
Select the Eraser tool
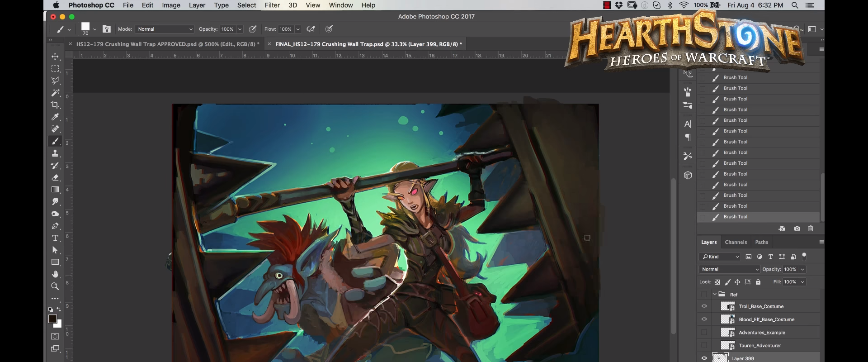[55, 177]
